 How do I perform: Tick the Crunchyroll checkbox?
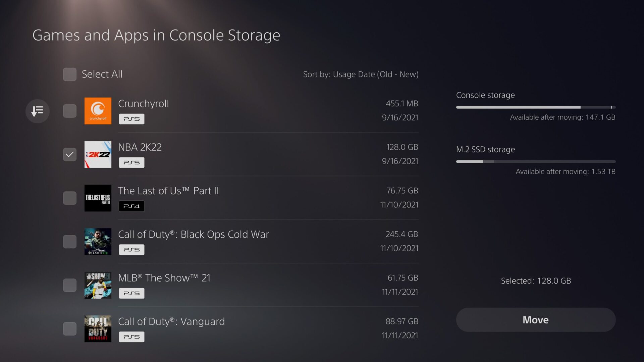(70, 111)
